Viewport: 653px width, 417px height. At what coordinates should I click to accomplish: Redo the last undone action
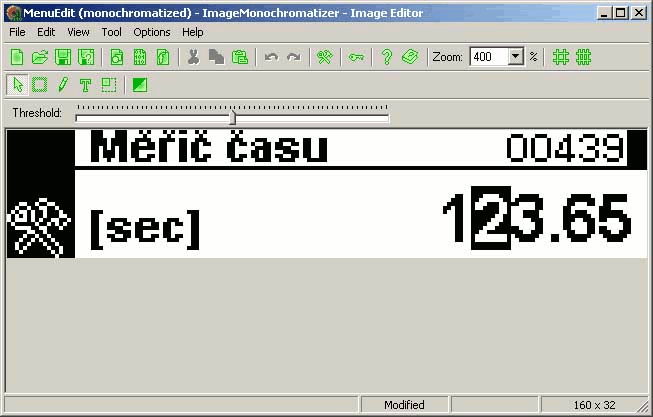point(294,57)
